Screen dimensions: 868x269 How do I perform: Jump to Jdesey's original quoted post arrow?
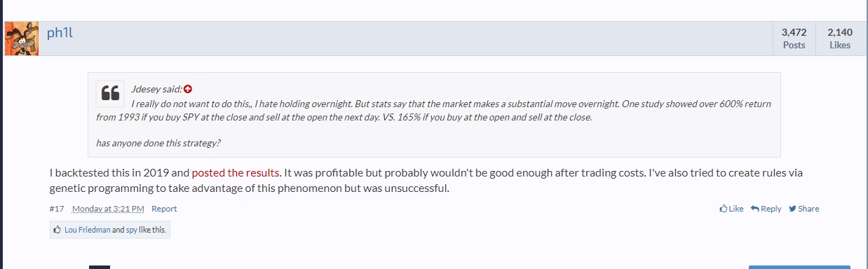point(188,89)
